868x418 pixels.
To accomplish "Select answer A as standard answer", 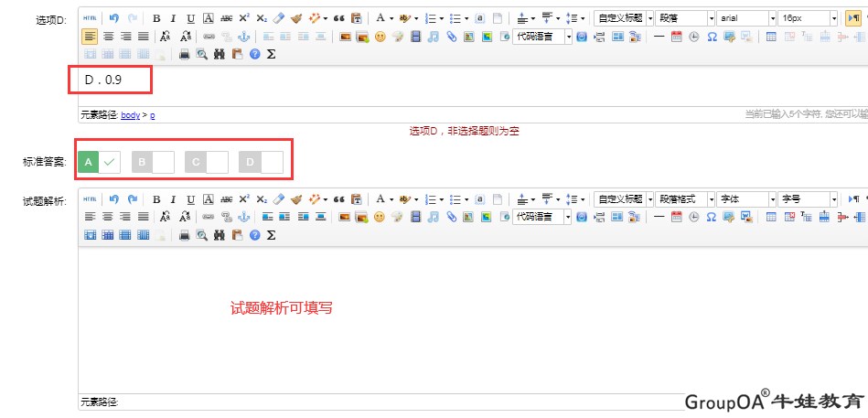I will coord(99,162).
